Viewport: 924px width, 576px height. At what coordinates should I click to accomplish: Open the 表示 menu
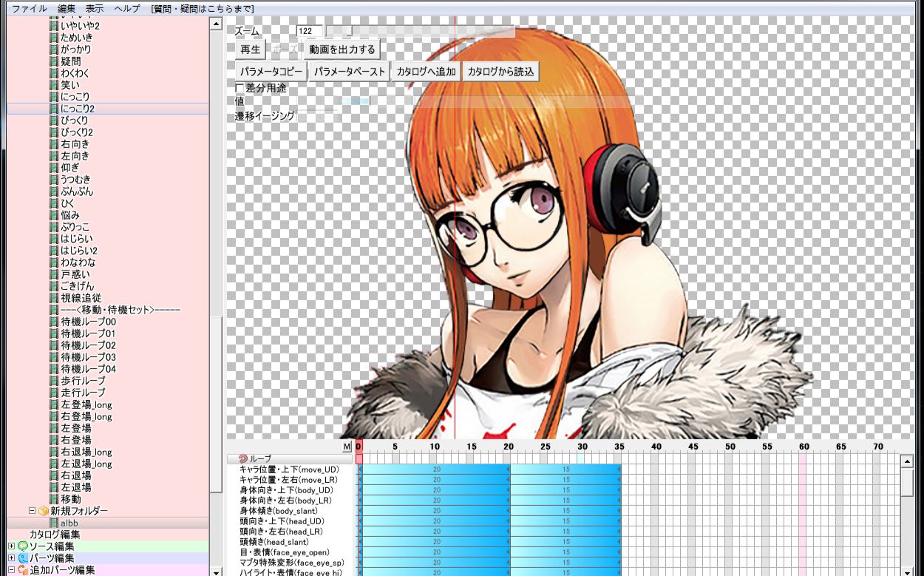(x=95, y=8)
